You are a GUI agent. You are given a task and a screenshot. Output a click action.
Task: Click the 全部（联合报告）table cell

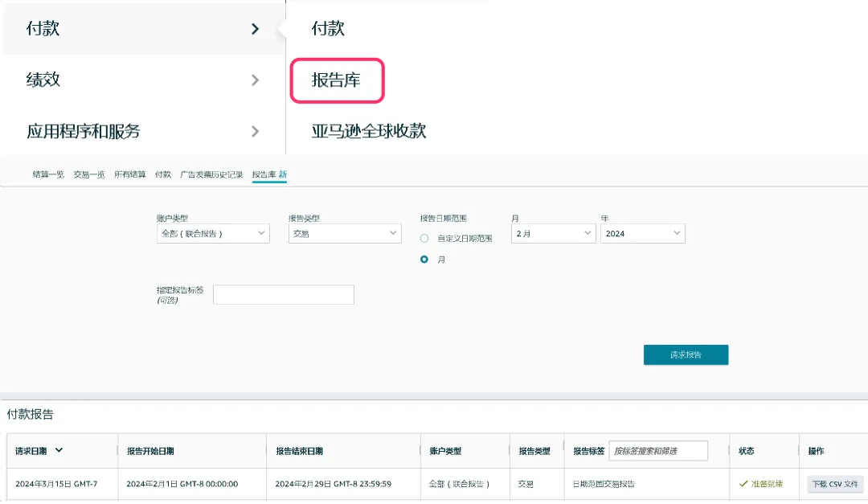460,484
